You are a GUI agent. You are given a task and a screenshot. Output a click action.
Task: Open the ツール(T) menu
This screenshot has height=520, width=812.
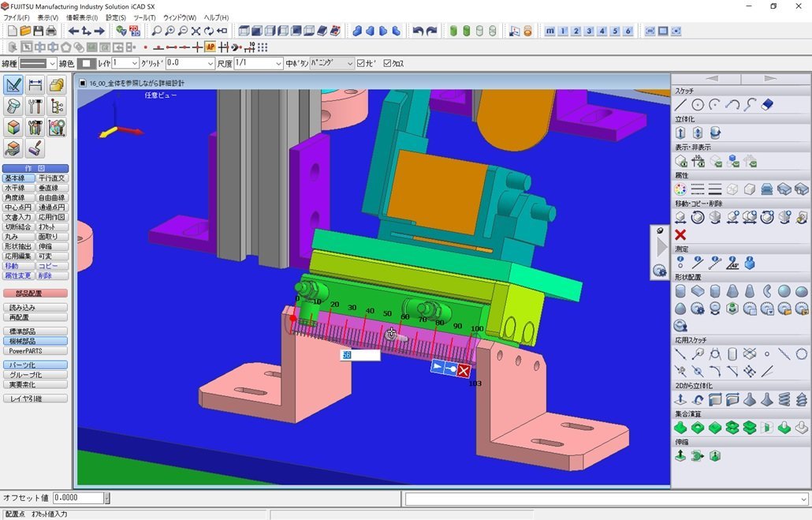click(144, 17)
